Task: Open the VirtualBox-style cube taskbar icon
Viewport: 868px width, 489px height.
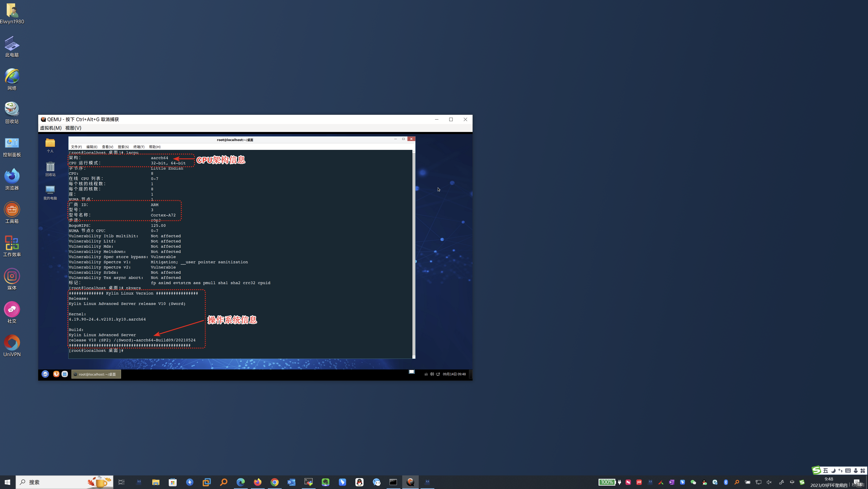Action: tap(207, 482)
